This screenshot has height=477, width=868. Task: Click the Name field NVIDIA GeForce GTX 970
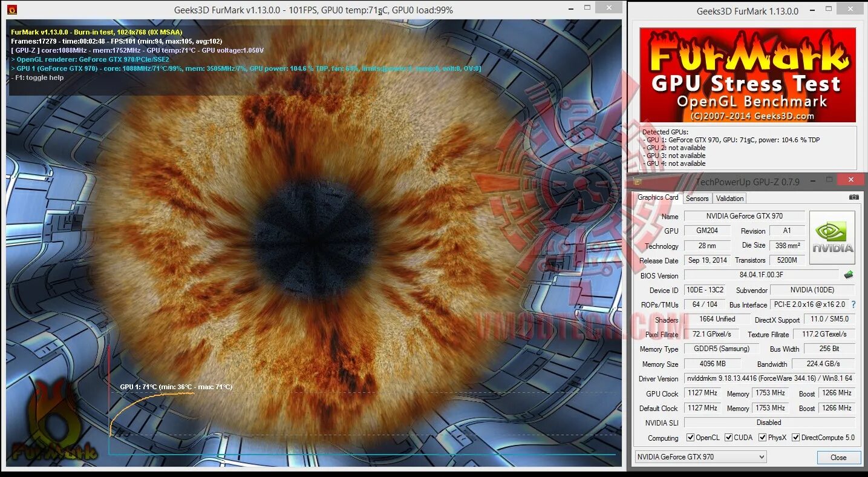744,216
